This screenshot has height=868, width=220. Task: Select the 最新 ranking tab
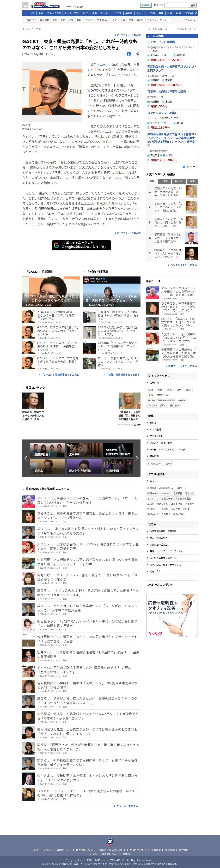pyautogui.click(x=152, y=181)
